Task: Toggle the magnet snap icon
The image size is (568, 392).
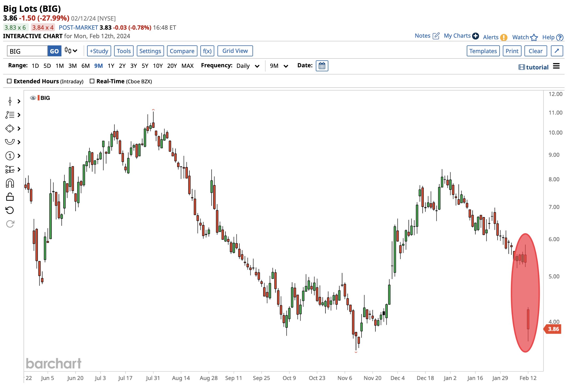Action: (10, 183)
